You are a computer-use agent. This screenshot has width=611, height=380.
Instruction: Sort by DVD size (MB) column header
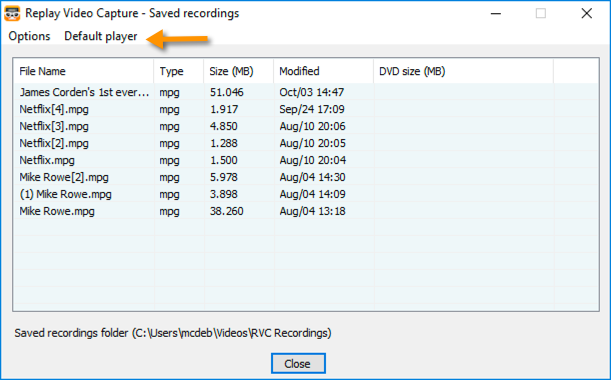pyautogui.click(x=463, y=71)
